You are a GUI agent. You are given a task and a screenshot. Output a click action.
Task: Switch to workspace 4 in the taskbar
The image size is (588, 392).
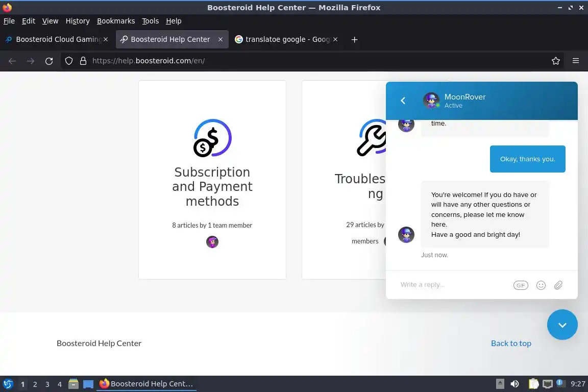pos(60,384)
